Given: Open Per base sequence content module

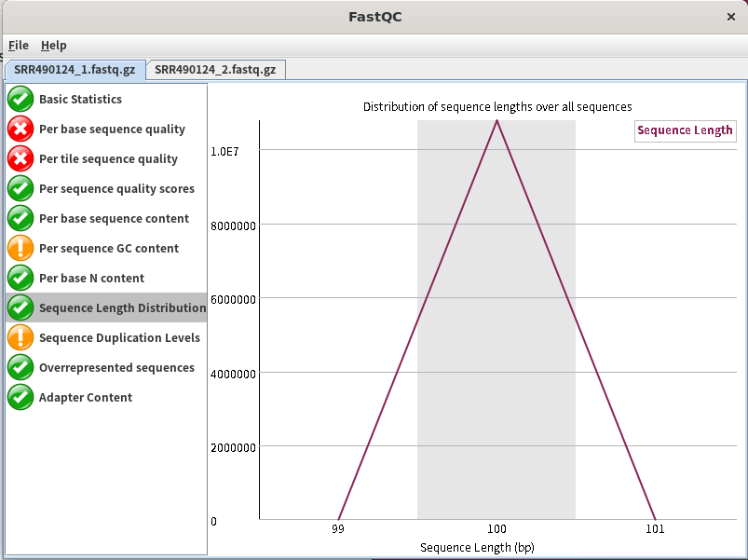Looking at the screenshot, I should (106, 218).
